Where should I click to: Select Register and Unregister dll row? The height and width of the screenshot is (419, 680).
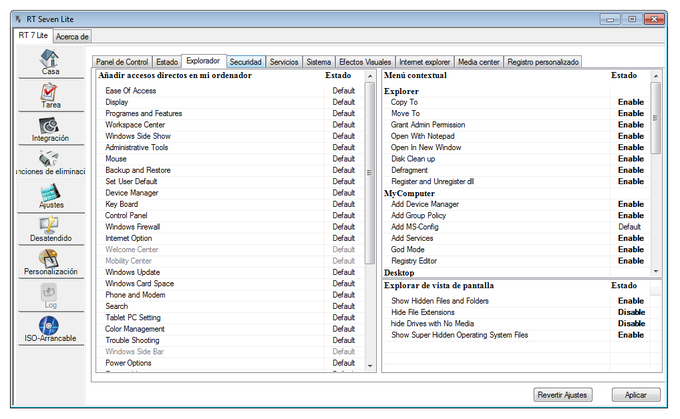(516, 181)
